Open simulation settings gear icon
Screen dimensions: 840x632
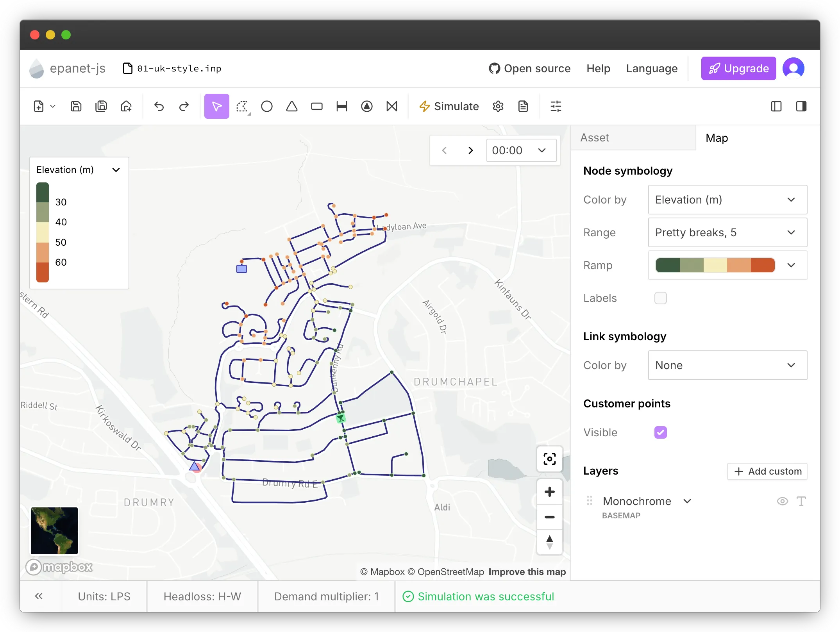[x=498, y=106]
